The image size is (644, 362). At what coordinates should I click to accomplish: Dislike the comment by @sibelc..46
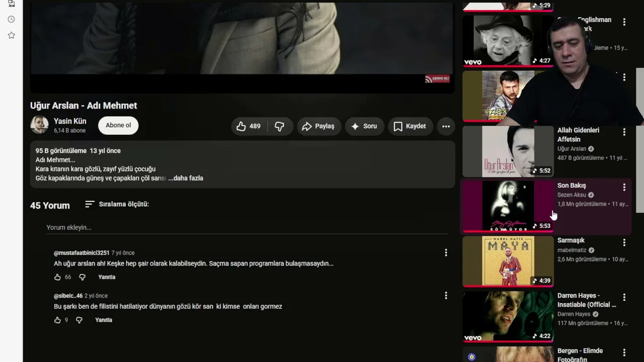[79, 320]
